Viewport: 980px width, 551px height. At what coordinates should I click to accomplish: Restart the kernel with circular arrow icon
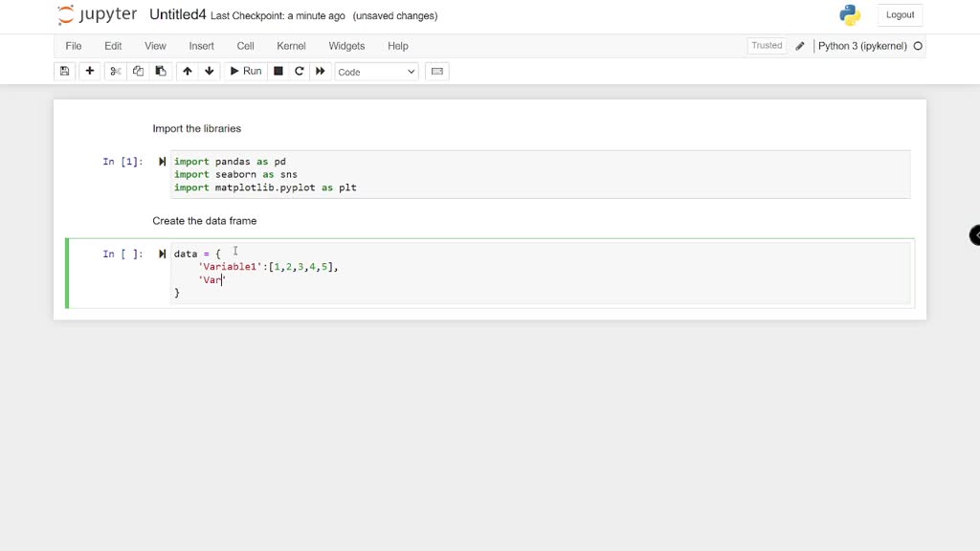[x=299, y=71]
